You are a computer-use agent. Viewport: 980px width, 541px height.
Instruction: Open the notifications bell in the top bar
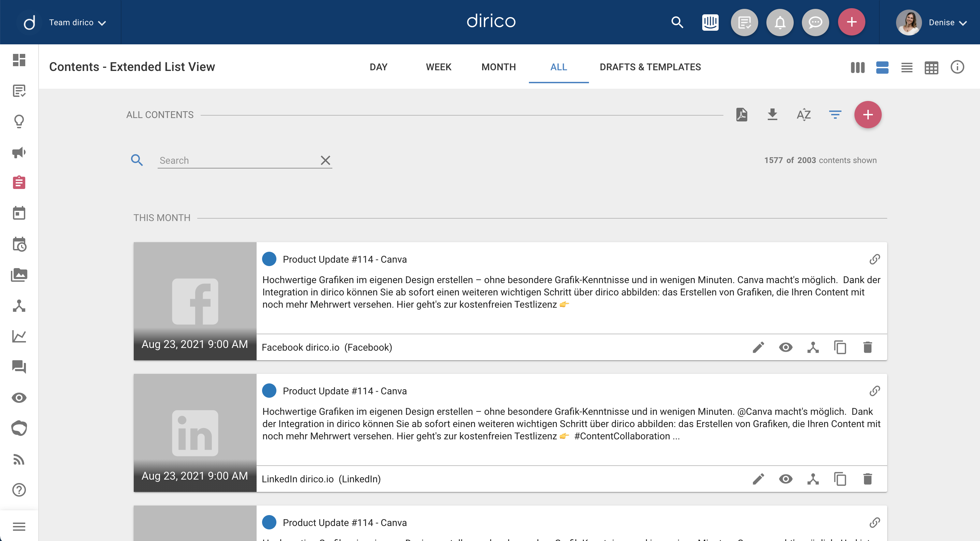(x=779, y=22)
